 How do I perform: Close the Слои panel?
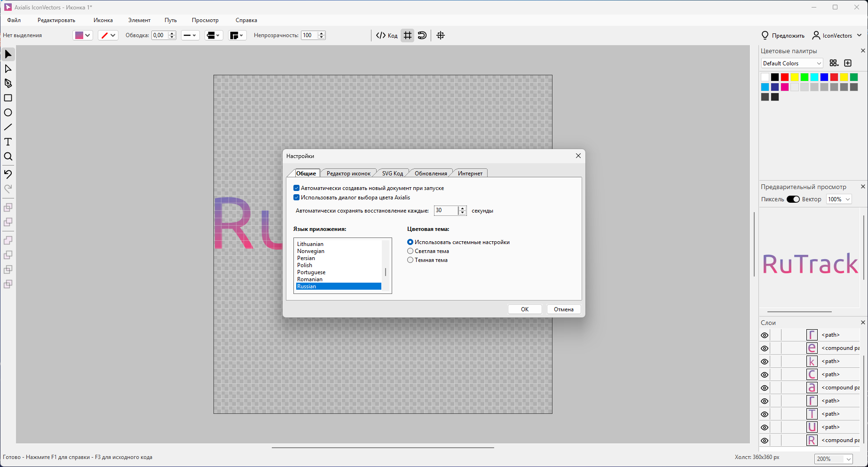(x=863, y=323)
